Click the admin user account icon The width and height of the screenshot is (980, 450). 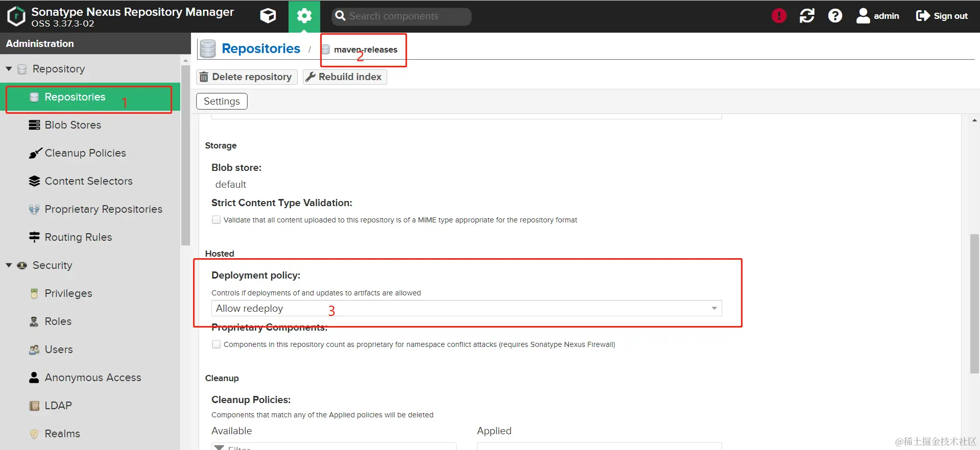pyautogui.click(x=863, y=16)
